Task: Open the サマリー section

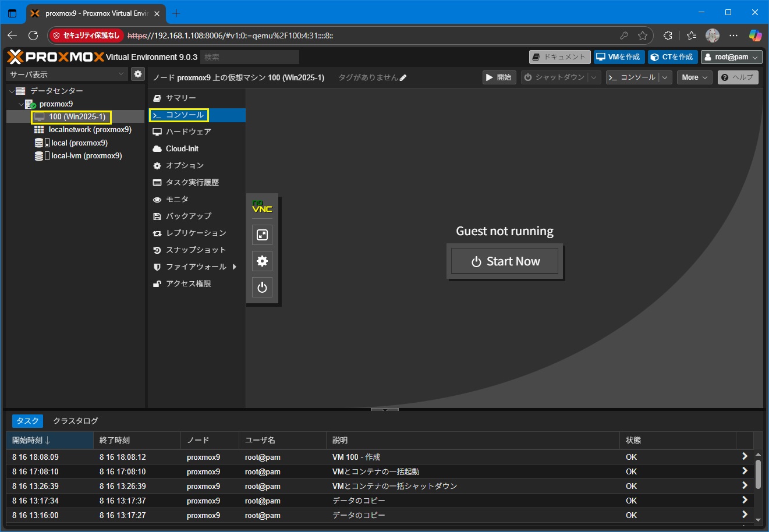Action: 197,98
